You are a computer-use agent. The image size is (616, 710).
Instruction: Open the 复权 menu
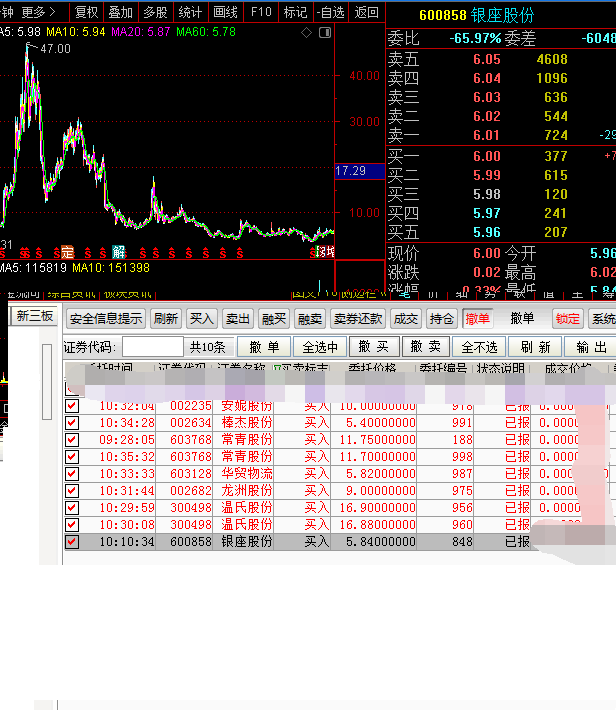(x=87, y=12)
